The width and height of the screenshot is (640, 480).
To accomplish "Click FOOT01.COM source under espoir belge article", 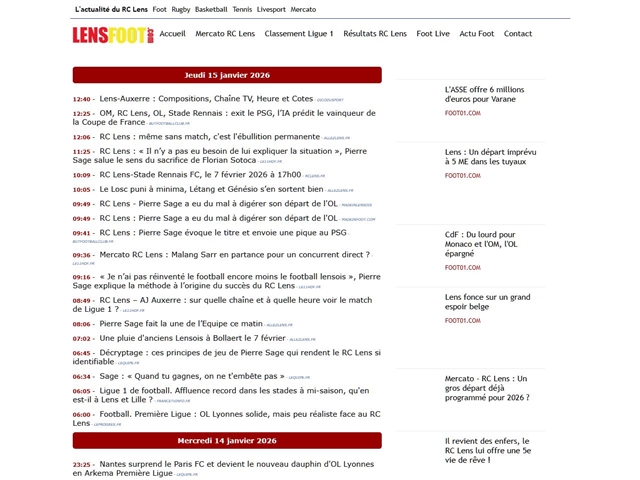I will pos(463,320).
